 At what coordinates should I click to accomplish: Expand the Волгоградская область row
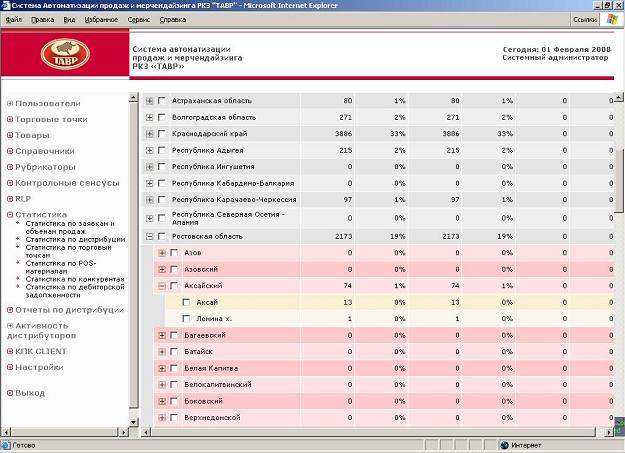click(149, 117)
